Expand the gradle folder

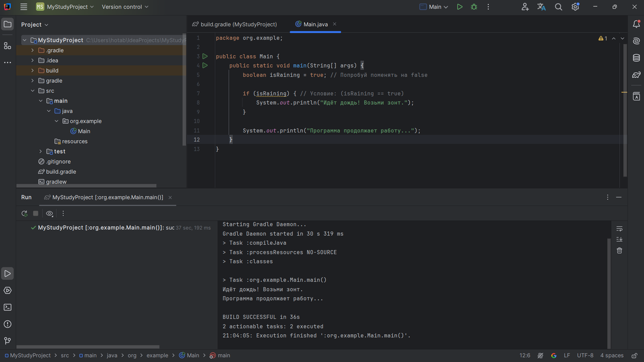coord(33,81)
